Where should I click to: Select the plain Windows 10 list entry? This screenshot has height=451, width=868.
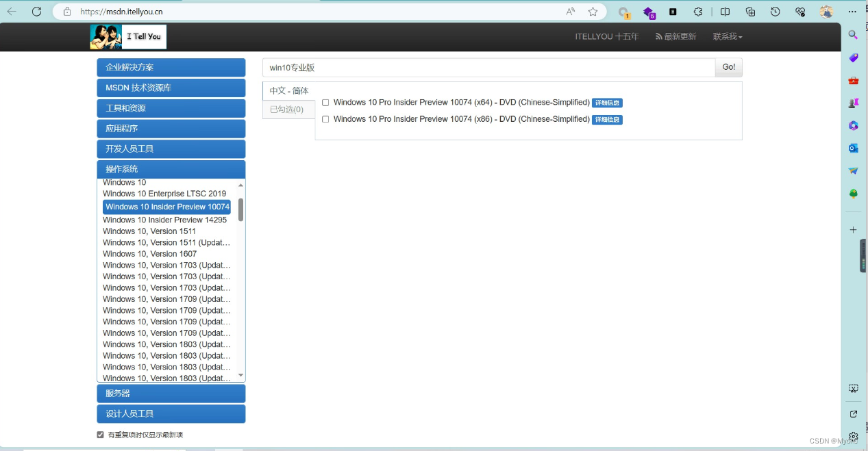(x=124, y=183)
